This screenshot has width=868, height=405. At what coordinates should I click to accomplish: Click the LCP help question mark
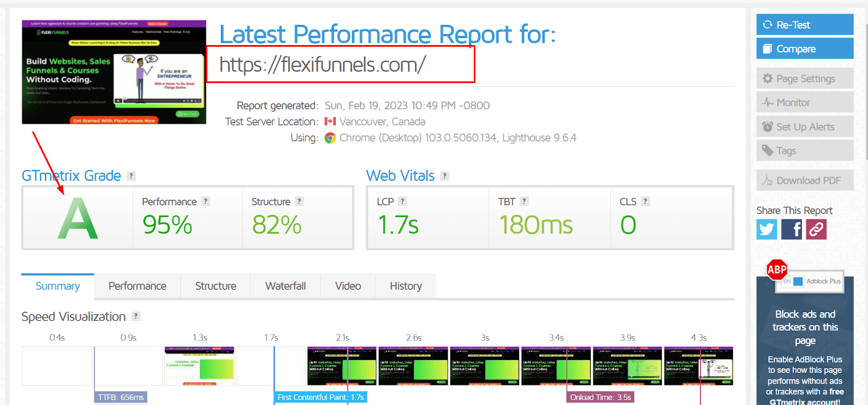pos(403,201)
